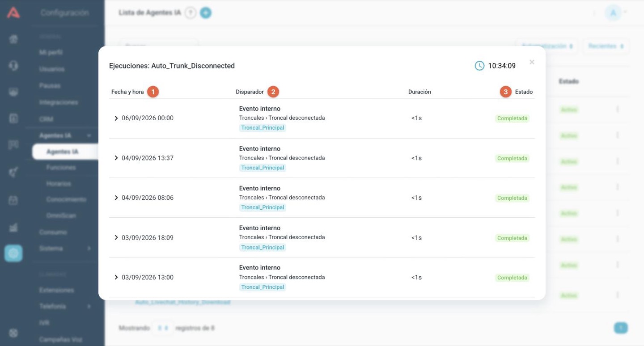Click the Fecha y hora column header

click(x=127, y=92)
